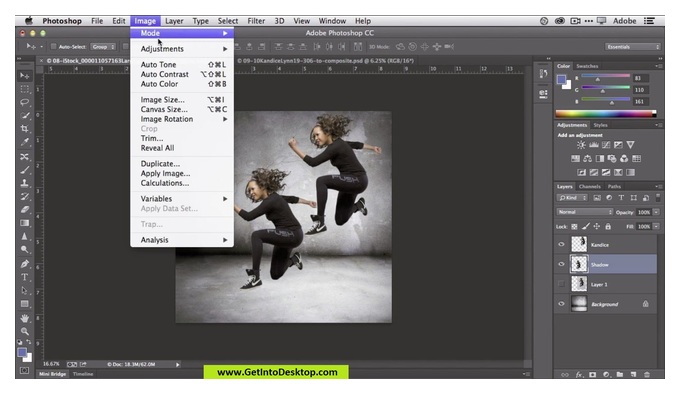This screenshot has width=680, height=394.
Task: Choose Duplicate from the Image menu
Action: click(x=182, y=164)
